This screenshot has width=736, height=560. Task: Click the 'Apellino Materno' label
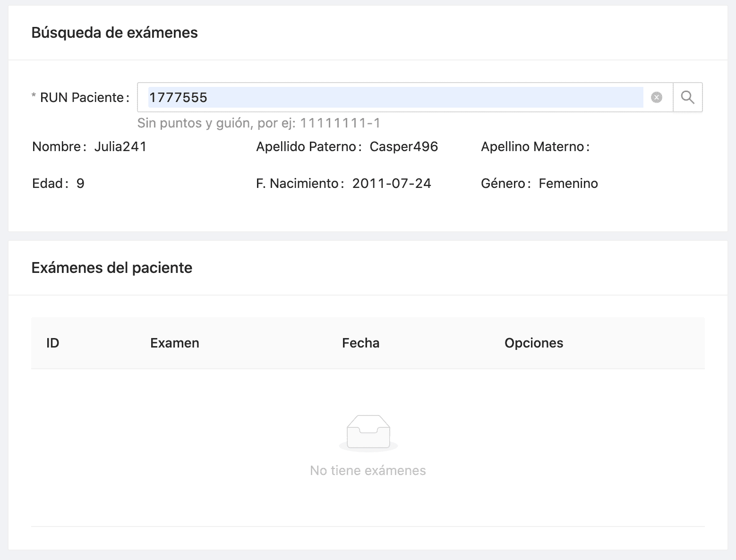tap(534, 147)
